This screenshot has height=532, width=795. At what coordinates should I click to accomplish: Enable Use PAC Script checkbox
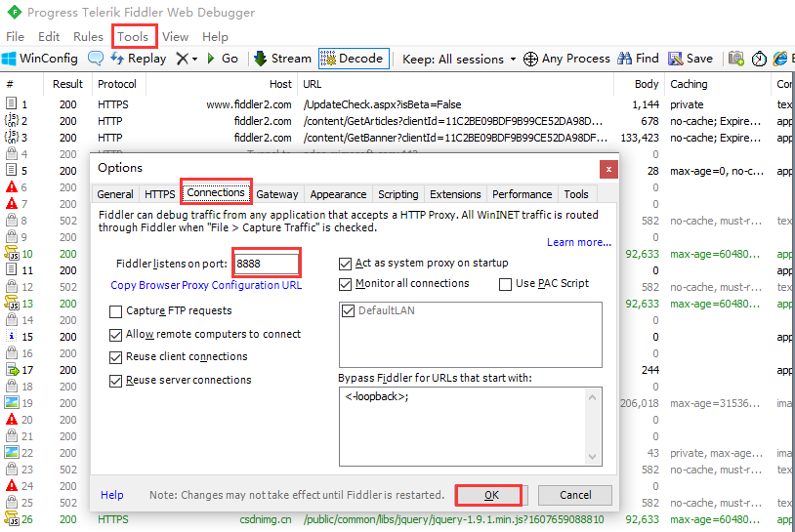tap(506, 284)
